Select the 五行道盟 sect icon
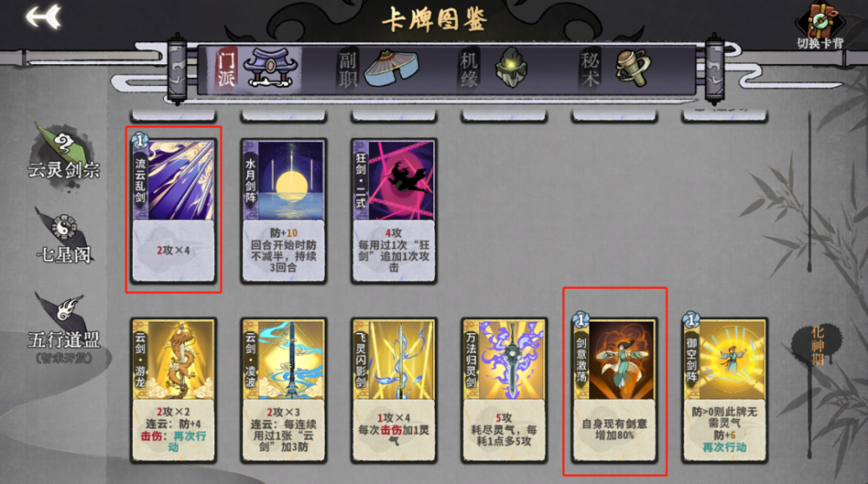The height and width of the screenshot is (484, 868). [63, 328]
